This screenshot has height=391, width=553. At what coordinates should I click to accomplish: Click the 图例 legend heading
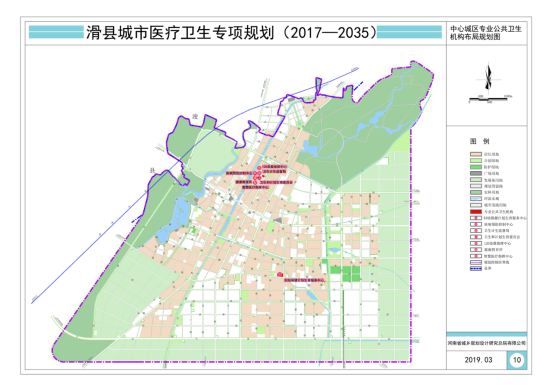pos(480,141)
